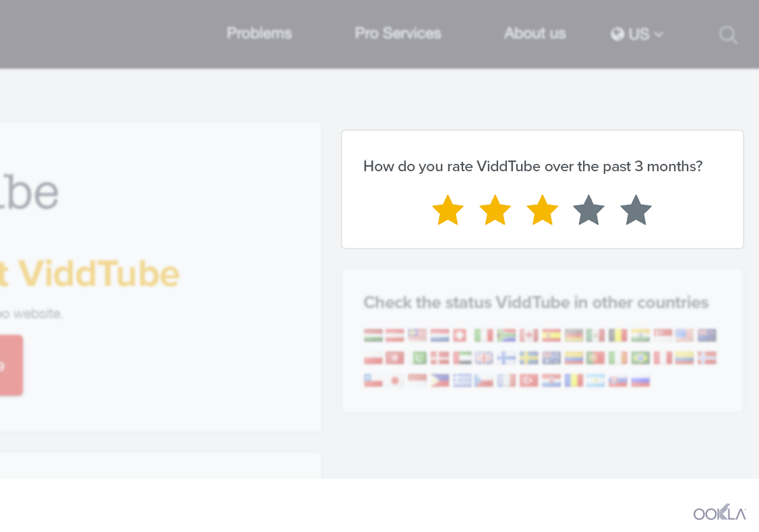
Task: Pick the Portugal flag
Action: click(x=595, y=358)
